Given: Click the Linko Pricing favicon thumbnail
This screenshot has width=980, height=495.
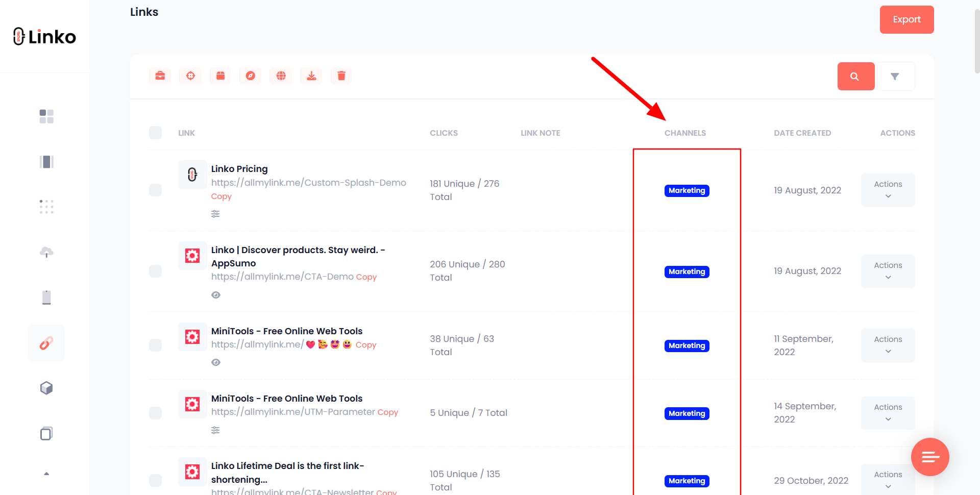Looking at the screenshot, I should click(x=192, y=175).
